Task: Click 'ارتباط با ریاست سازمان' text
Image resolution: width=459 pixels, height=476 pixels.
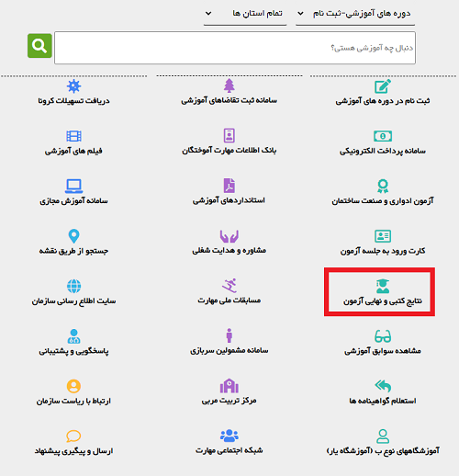Action: click(x=73, y=401)
